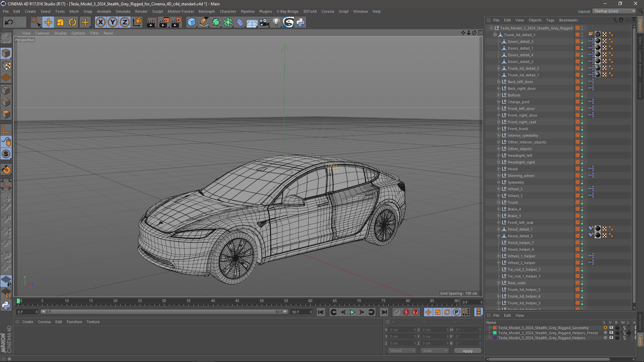The image size is (644, 362).
Task: Toggle X axis lock
Action: (100, 22)
